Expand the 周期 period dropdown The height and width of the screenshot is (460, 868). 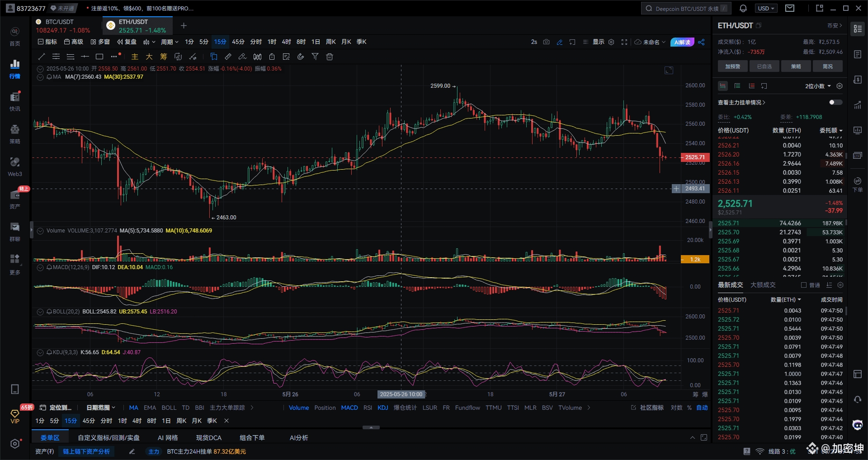tap(170, 42)
